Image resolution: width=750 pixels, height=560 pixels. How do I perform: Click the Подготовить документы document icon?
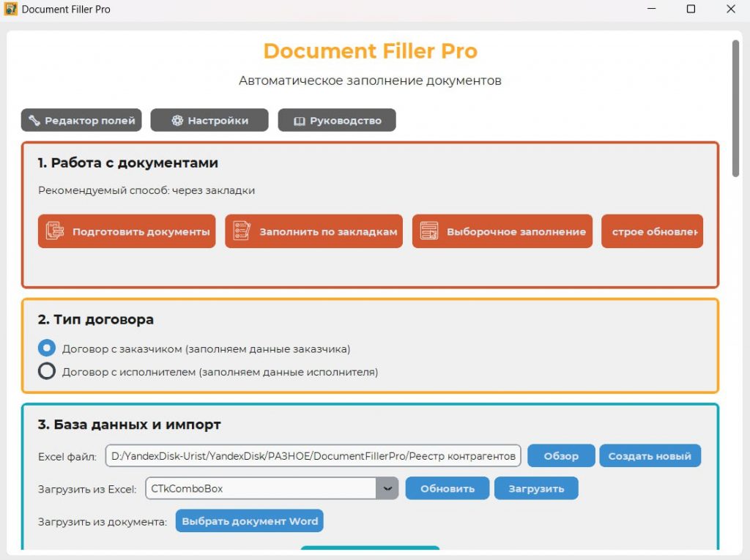coord(55,231)
